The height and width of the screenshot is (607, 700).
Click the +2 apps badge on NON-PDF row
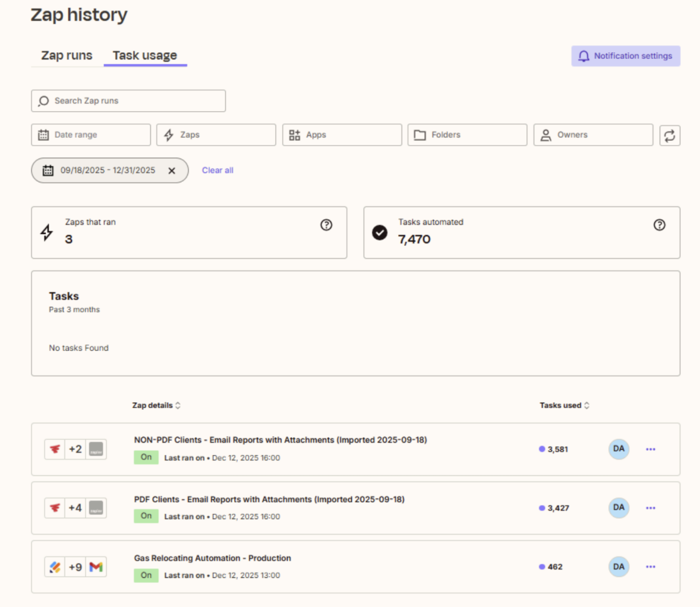(75, 449)
